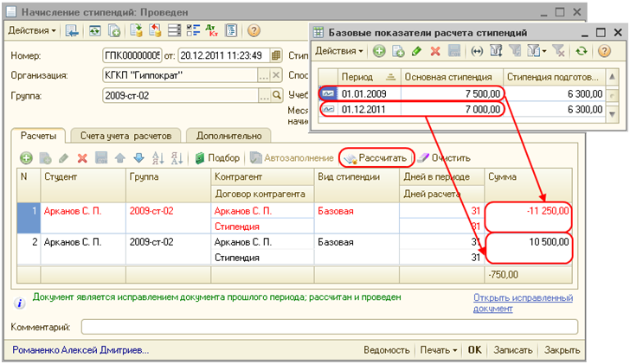Open the Дополнительно tab
630x364 pixels.
(x=228, y=136)
